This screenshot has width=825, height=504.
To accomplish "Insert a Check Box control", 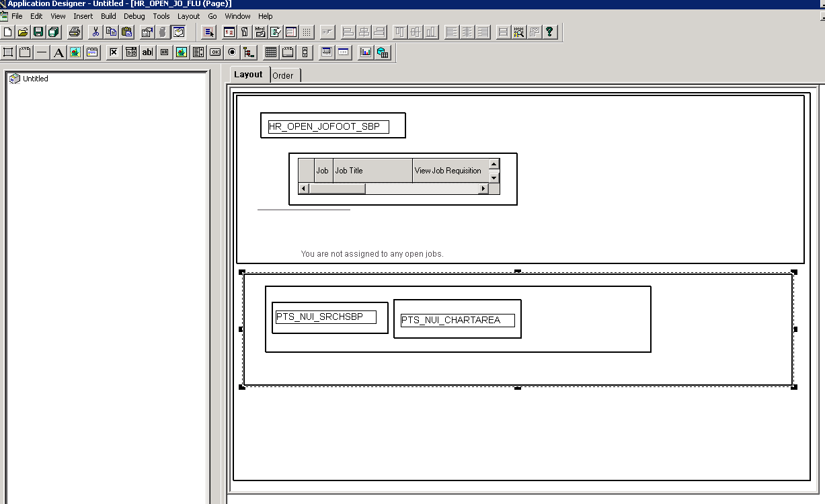I will (x=114, y=52).
